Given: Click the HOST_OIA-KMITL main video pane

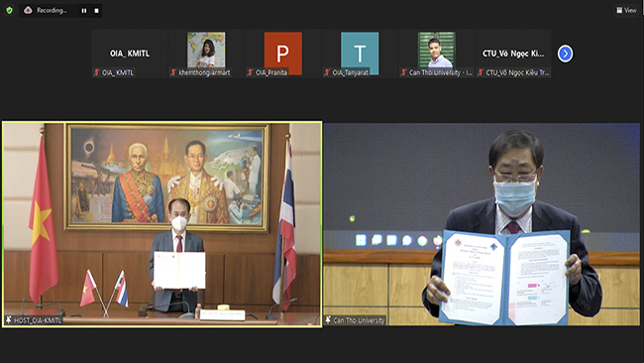Looking at the screenshot, I should click(162, 224).
